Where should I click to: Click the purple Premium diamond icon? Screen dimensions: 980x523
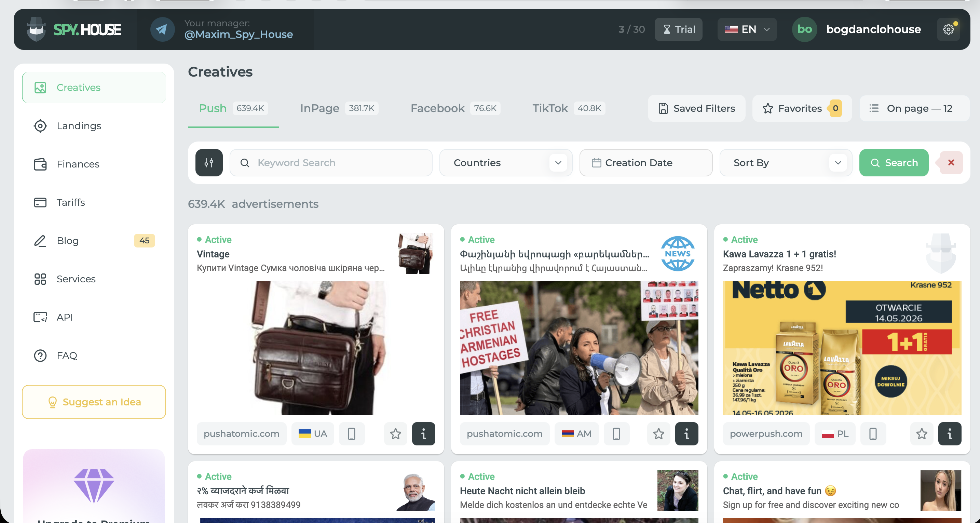(x=94, y=486)
